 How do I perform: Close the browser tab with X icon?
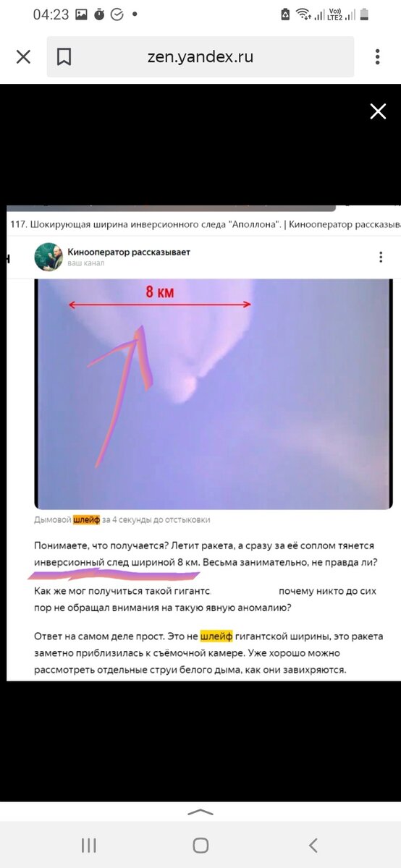[x=23, y=57]
